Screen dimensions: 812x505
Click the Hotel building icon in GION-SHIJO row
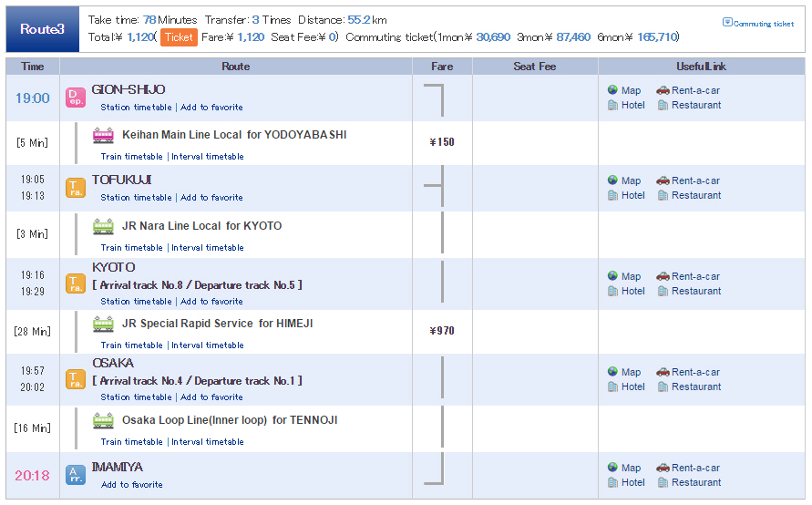tap(612, 105)
